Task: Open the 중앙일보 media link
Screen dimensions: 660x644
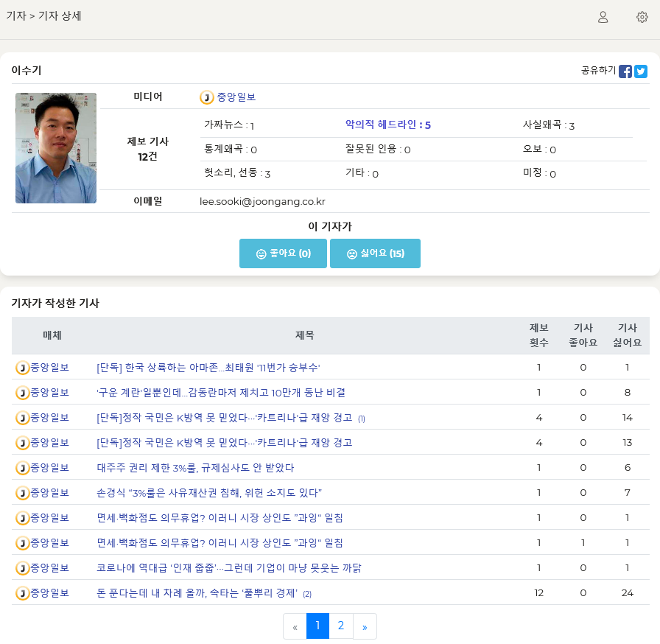Action: point(236,97)
